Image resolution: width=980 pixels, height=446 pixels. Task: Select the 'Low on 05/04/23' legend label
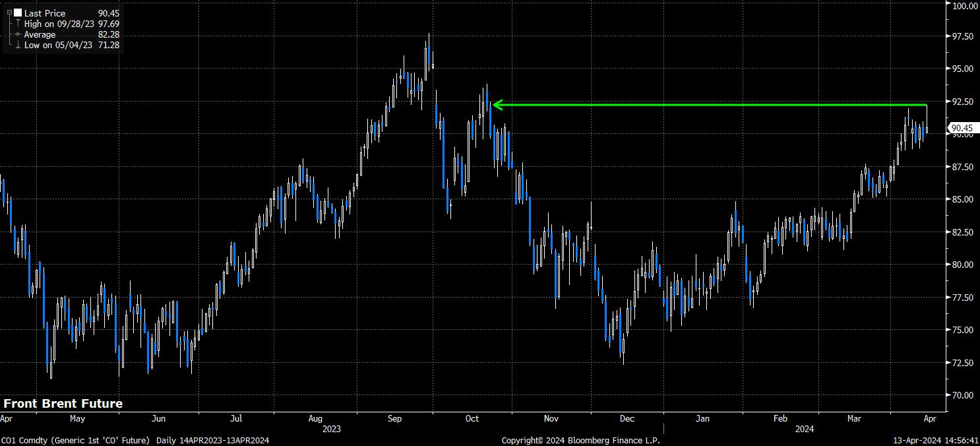pos(58,45)
